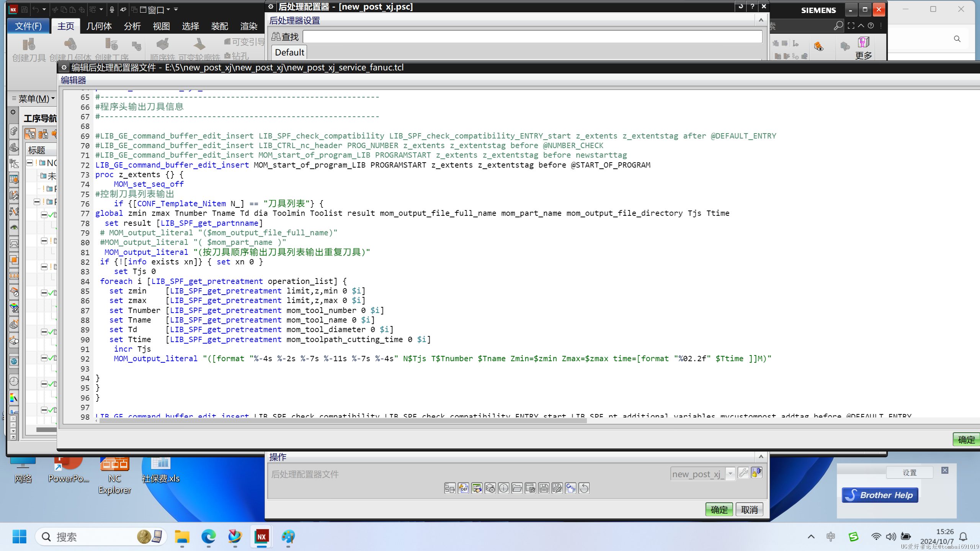Click the 查找 search input field

click(532, 37)
